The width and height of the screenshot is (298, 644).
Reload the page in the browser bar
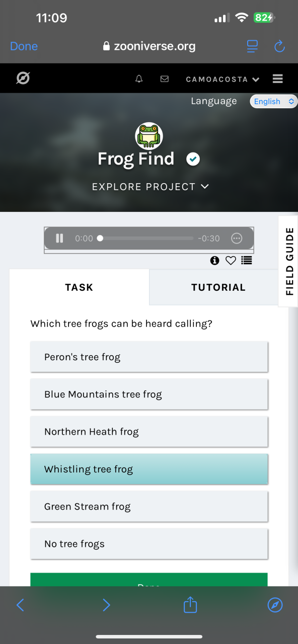(x=279, y=47)
